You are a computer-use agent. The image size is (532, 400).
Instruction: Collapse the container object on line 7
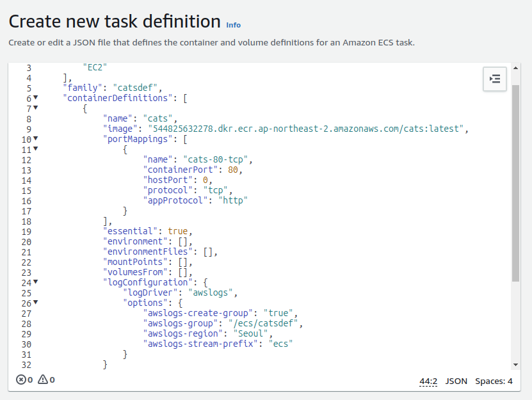tap(35, 108)
